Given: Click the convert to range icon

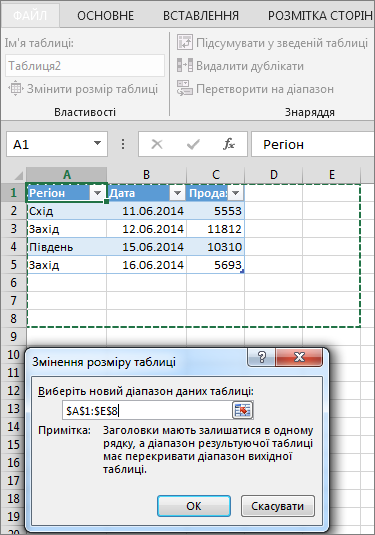Looking at the screenshot, I should (185, 89).
